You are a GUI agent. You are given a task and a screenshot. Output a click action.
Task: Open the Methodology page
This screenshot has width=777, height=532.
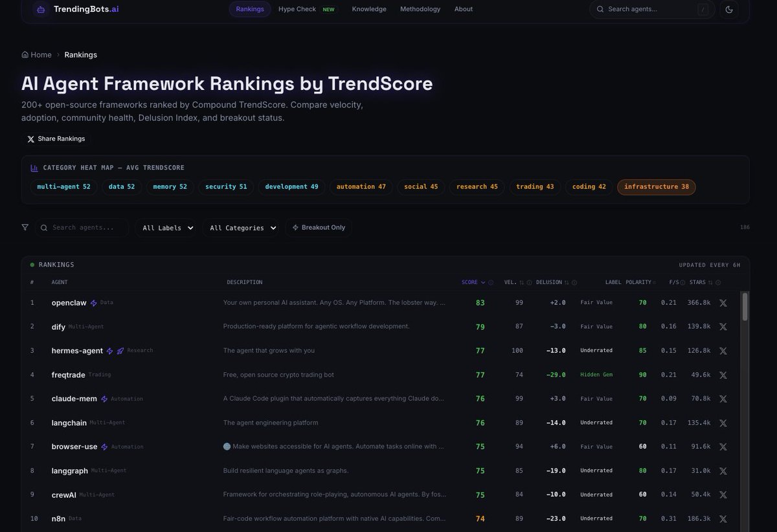(420, 9)
